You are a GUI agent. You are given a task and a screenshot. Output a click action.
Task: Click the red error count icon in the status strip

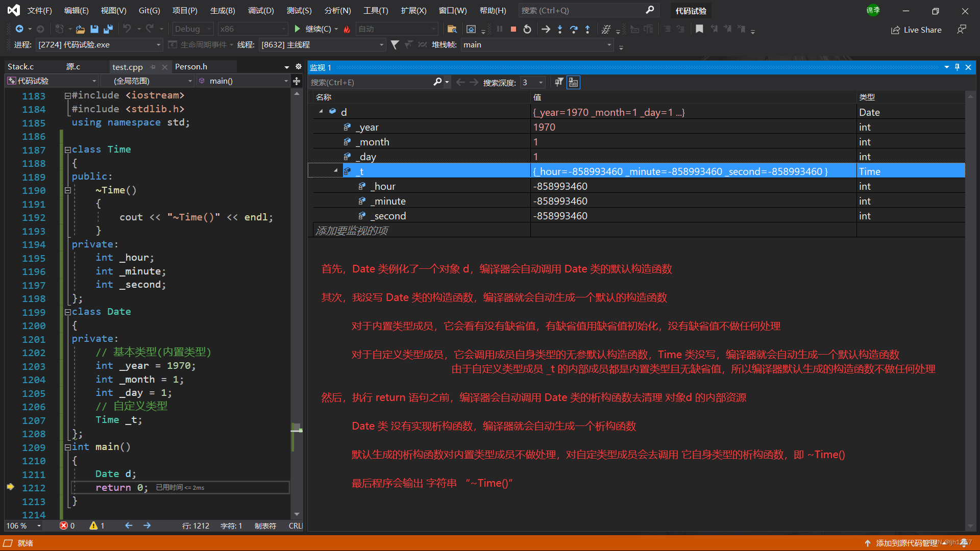[63, 525]
